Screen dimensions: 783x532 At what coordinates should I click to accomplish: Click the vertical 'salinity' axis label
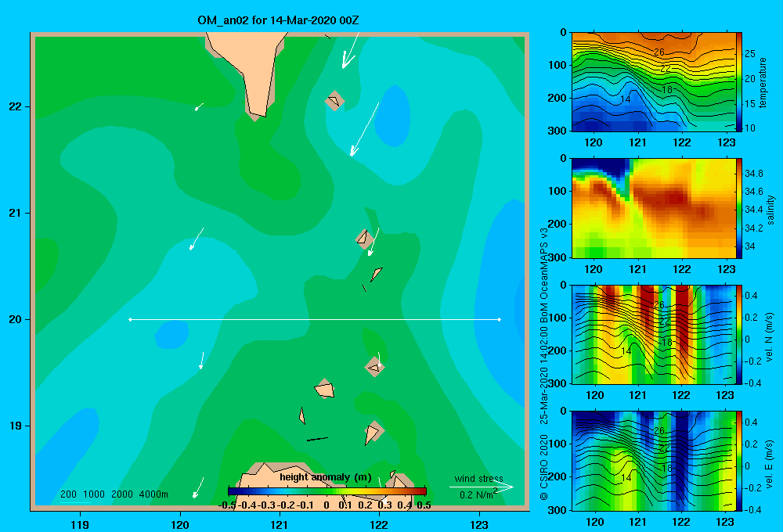pos(770,210)
